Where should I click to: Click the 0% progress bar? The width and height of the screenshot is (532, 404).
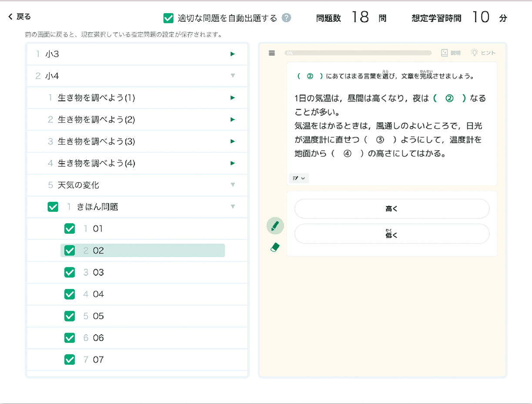click(x=358, y=53)
